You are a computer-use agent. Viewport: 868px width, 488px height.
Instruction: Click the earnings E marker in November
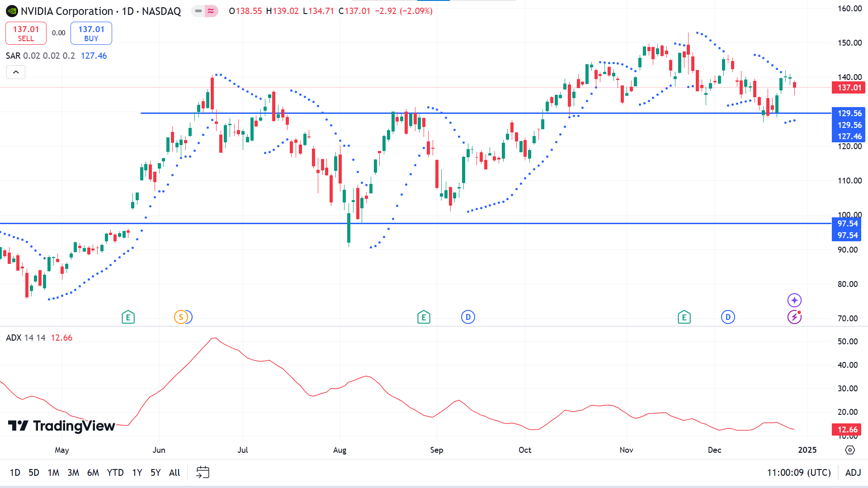(x=684, y=317)
